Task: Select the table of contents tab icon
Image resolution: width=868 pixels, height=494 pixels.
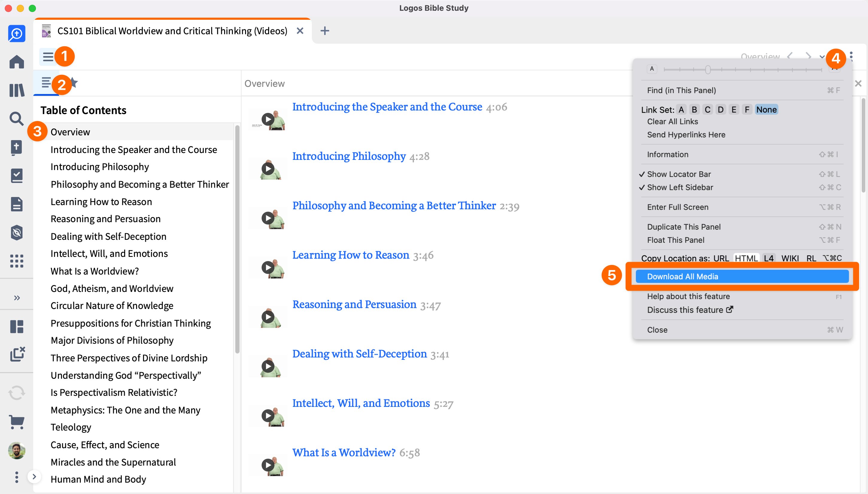Action: pyautogui.click(x=46, y=82)
